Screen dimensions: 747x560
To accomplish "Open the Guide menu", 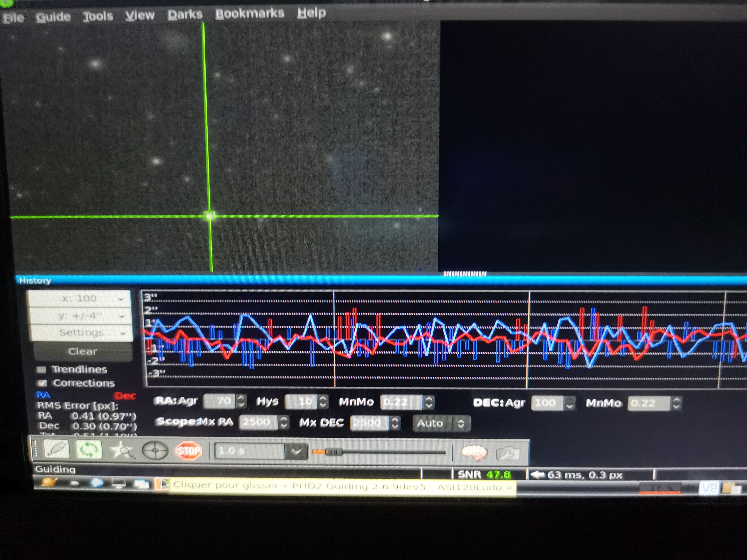I will click(x=53, y=17).
